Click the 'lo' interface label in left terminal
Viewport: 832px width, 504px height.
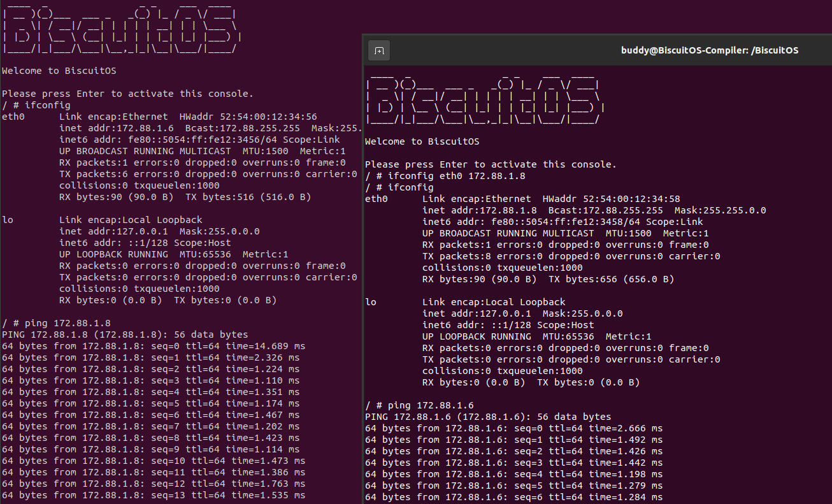(8, 220)
